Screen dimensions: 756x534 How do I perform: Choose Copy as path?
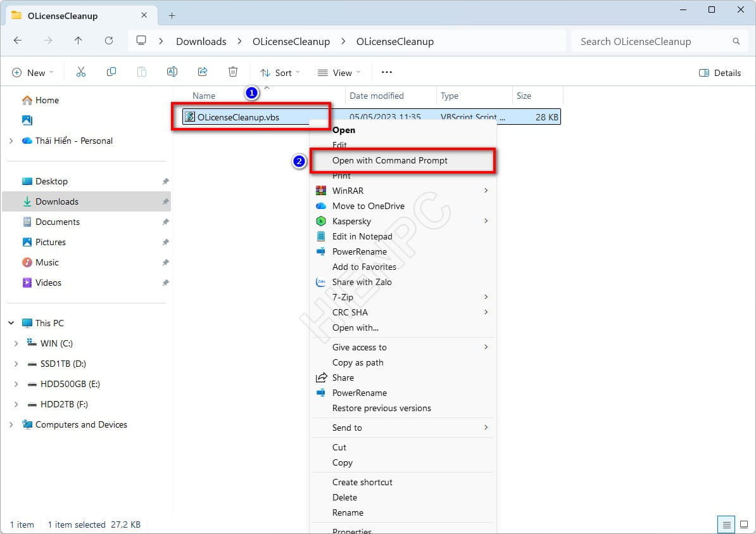(403, 362)
